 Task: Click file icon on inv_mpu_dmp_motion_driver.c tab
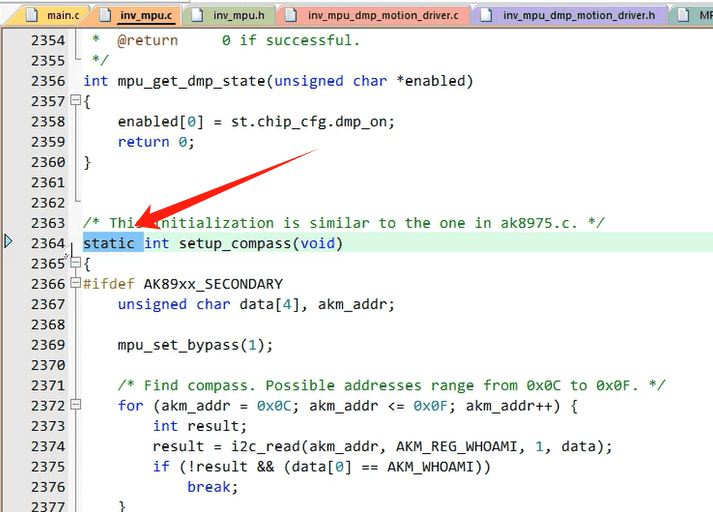tap(291, 15)
